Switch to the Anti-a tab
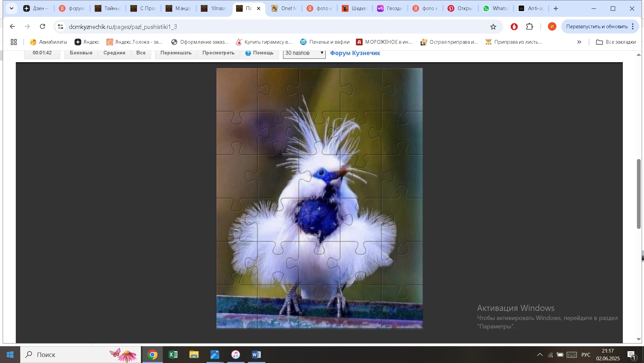This screenshot has height=363, width=644. (531, 8)
